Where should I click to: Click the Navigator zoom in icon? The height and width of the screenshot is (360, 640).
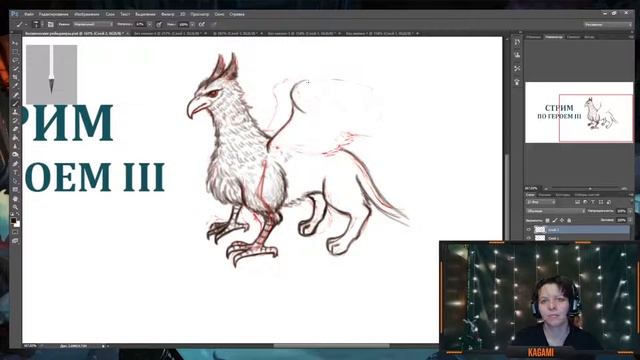point(624,189)
